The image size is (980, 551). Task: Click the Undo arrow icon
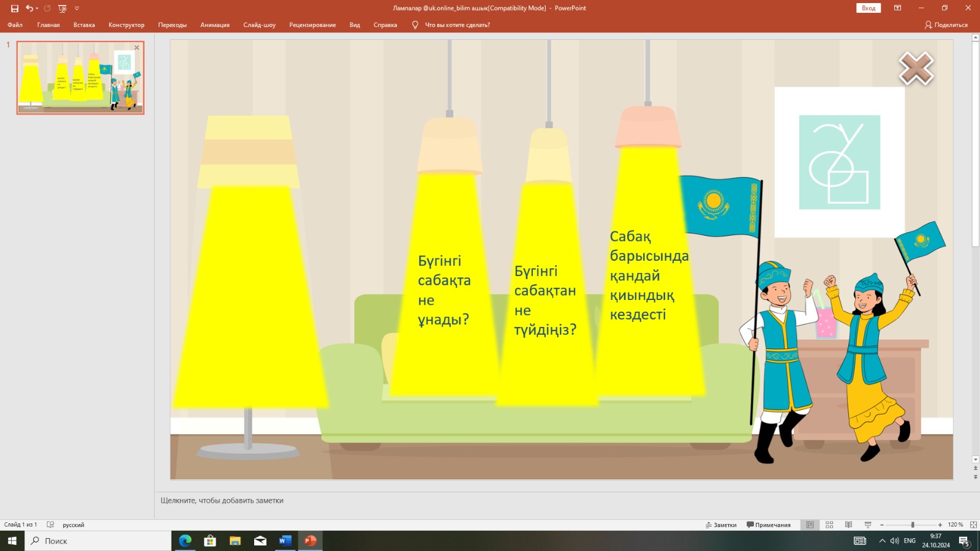pyautogui.click(x=29, y=9)
